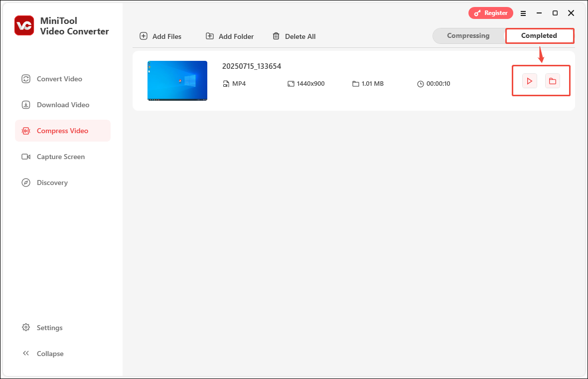588x379 pixels.
Task: Play the compressed video 20250715_133654
Action: click(530, 81)
